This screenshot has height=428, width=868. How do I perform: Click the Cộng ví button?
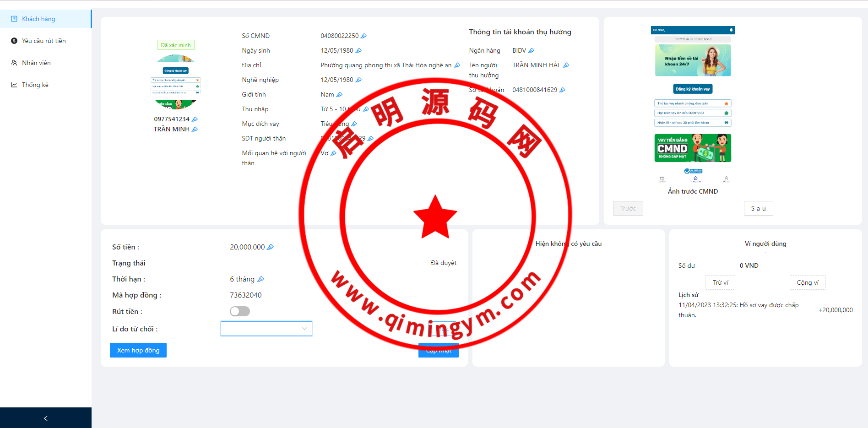pyautogui.click(x=807, y=282)
